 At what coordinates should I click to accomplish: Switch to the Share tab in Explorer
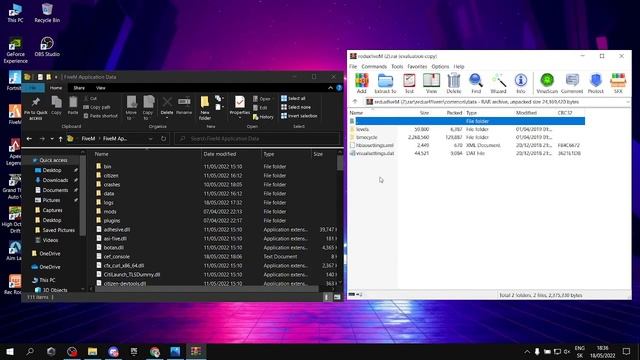[79, 88]
